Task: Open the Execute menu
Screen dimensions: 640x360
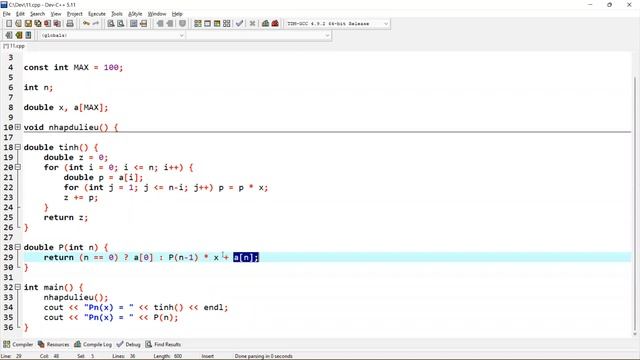Action: tap(97, 14)
